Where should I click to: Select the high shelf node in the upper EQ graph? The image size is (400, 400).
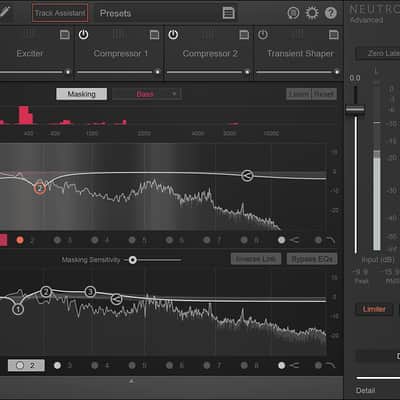point(247,175)
